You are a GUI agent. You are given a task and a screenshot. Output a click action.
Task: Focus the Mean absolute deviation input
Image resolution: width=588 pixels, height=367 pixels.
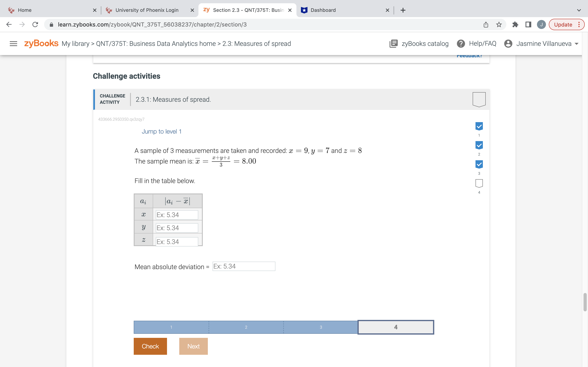pos(244,266)
